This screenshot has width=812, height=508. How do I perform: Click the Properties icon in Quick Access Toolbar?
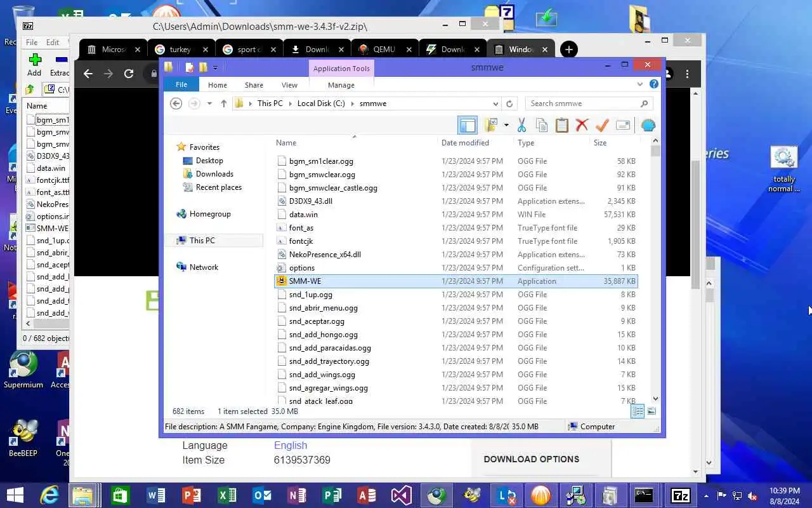[x=189, y=67]
